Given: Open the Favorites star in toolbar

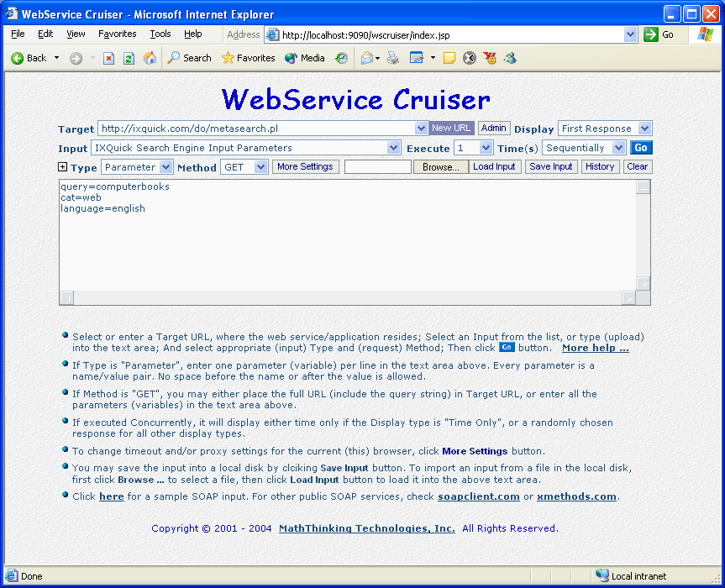Looking at the screenshot, I should pyautogui.click(x=248, y=58).
